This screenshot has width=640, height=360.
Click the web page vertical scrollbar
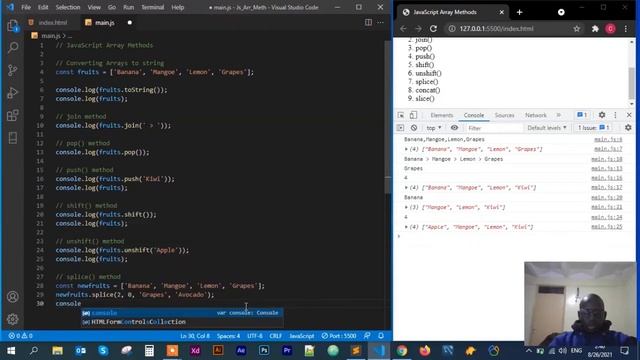point(631,83)
